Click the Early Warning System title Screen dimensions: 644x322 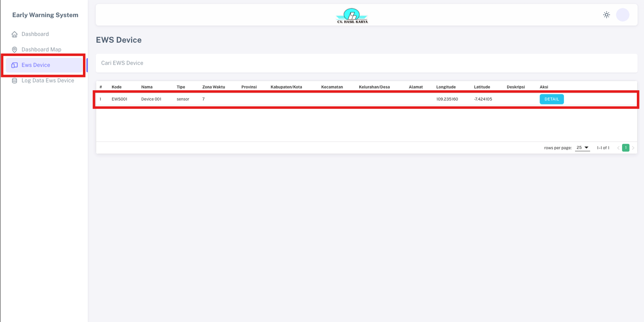45,15
